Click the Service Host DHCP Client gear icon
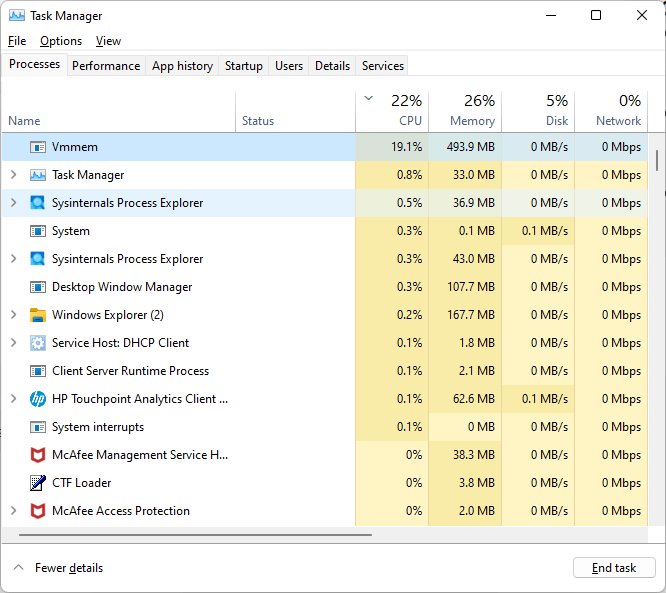 [x=38, y=343]
